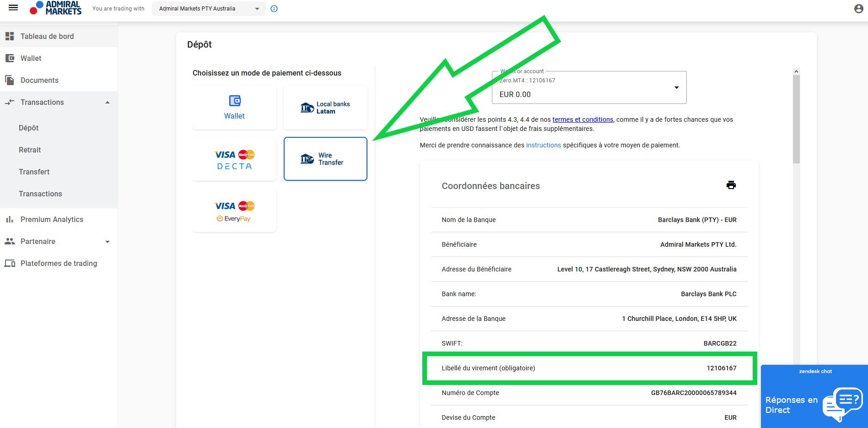
Task: Click the bank icon on Local banks Latam
Action: pyautogui.click(x=307, y=108)
